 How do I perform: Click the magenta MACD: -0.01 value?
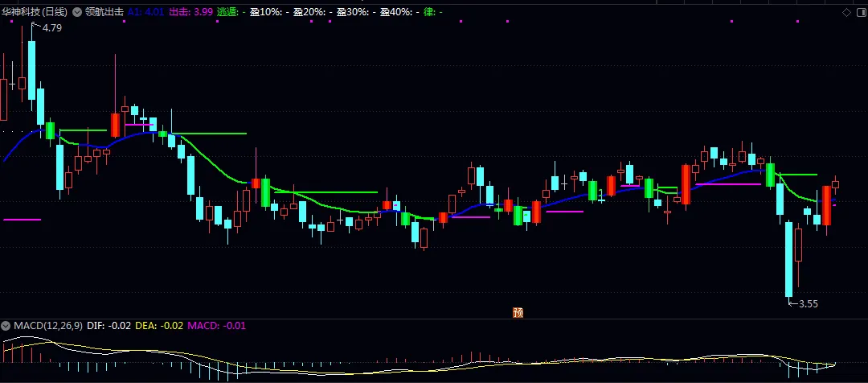(216, 326)
